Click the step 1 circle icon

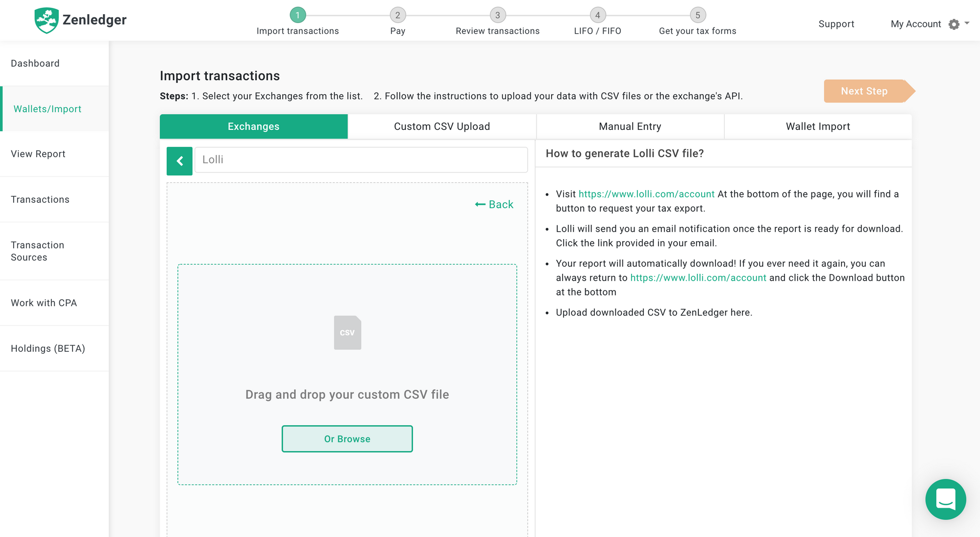click(x=297, y=15)
